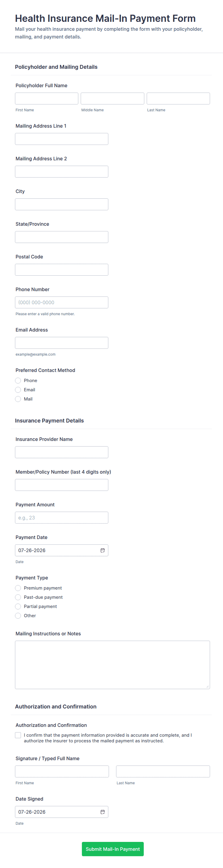Click the Phone Number input box
Image resolution: width=223 pixels, height=868 pixels.
click(x=62, y=302)
